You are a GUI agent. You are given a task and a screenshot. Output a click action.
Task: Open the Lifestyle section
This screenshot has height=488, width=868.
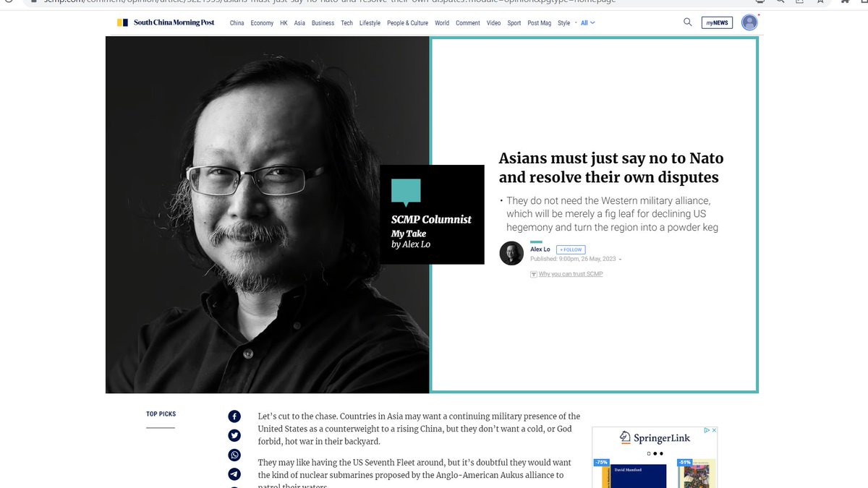[x=370, y=23]
